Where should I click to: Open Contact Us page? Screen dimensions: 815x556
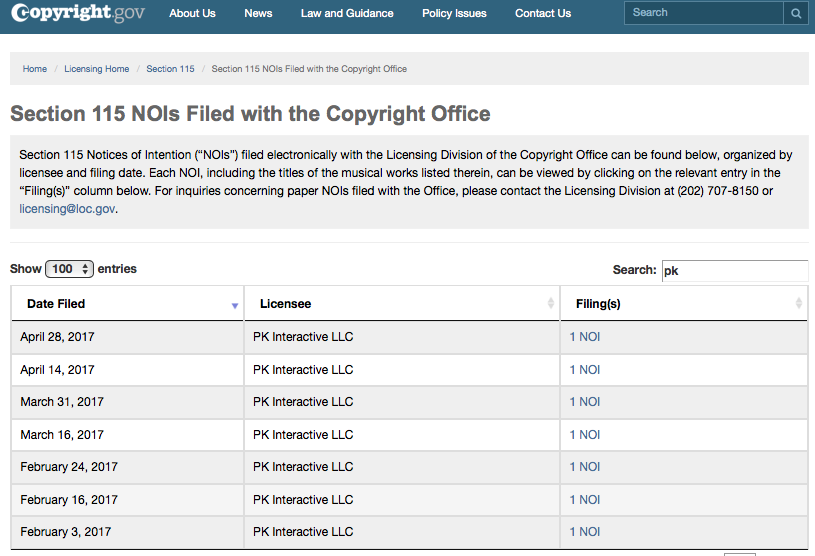543,14
